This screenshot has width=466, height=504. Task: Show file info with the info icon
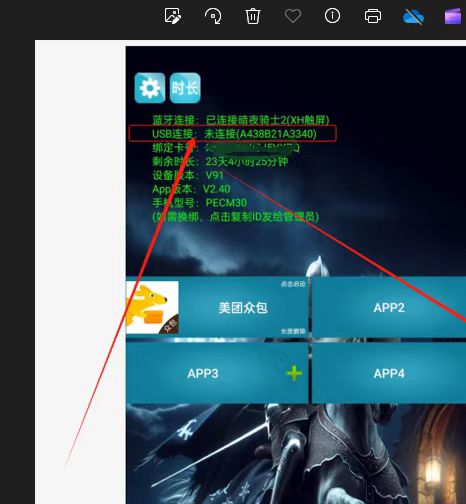(332, 16)
